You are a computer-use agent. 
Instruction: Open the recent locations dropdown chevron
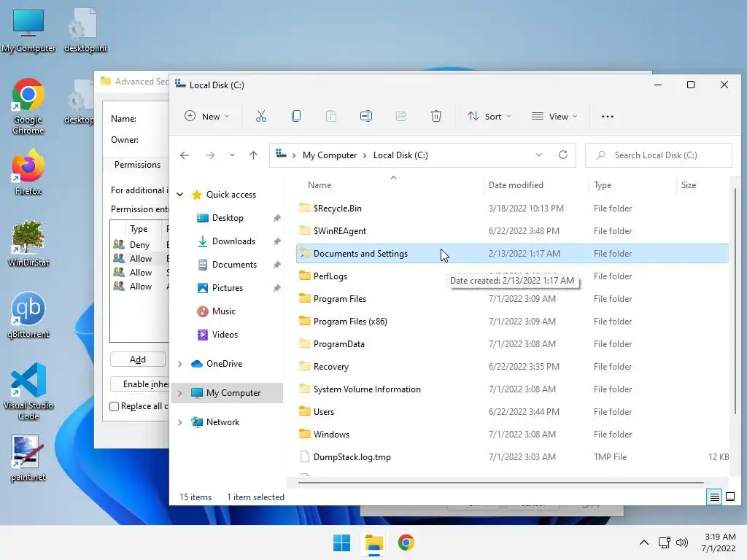coord(232,155)
